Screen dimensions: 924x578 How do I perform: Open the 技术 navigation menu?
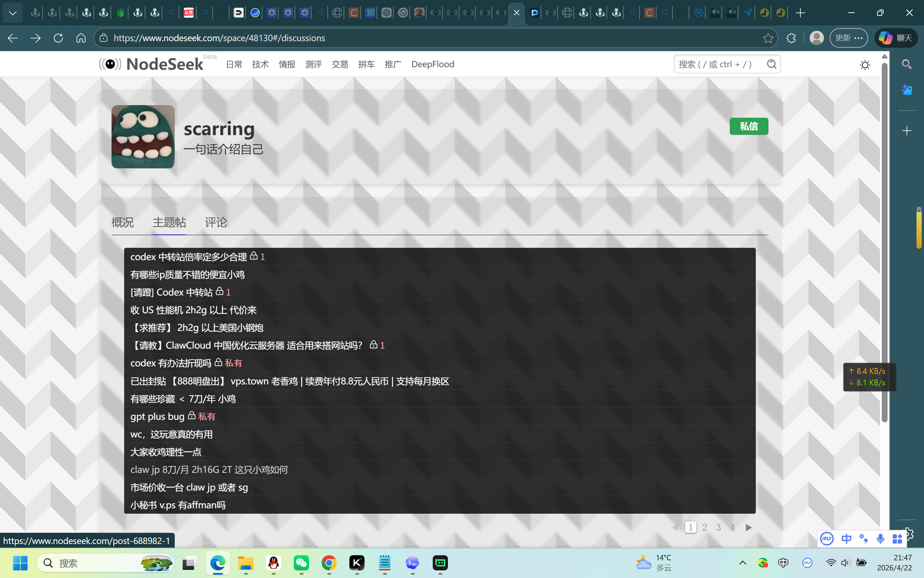[x=260, y=64]
